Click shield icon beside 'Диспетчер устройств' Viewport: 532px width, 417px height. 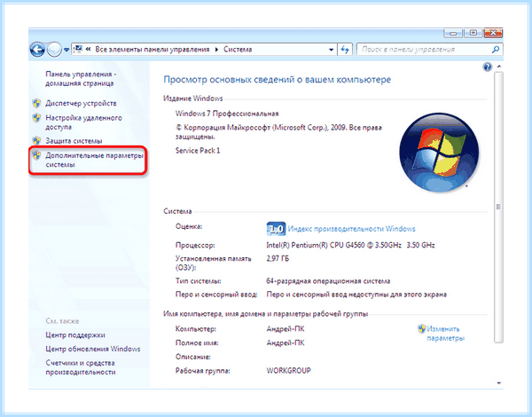tap(36, 103)
